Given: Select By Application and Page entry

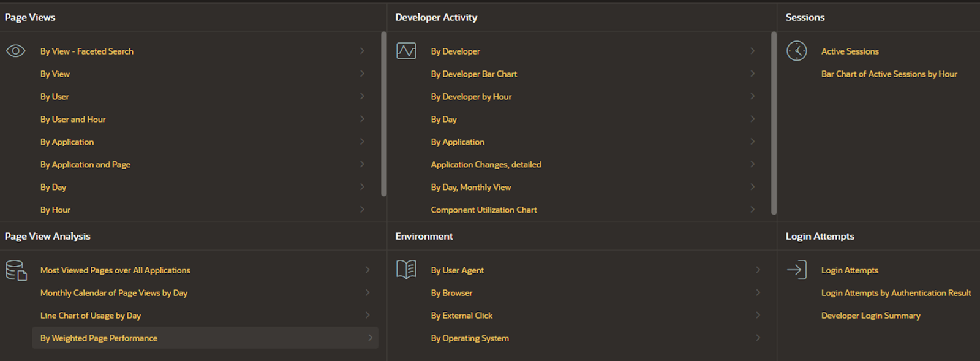Looking at the screenshot, I should (x=85, y=165).
